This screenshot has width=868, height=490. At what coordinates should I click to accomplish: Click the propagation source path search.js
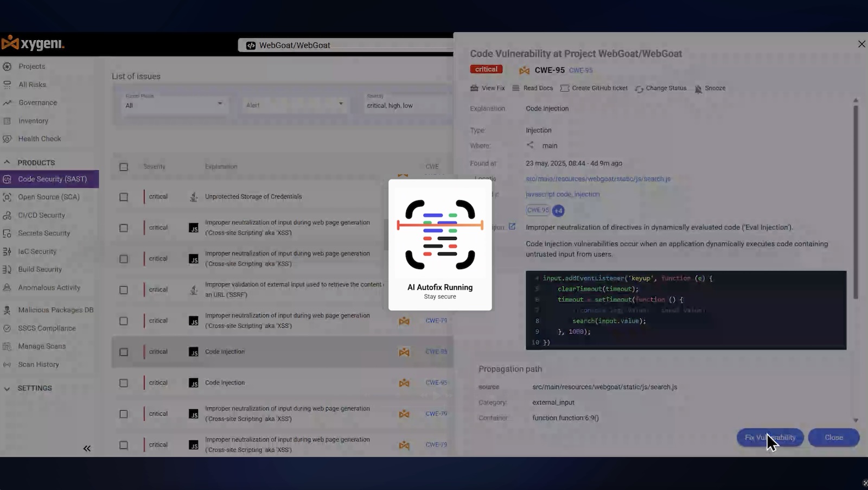click(x=604, y=387)
